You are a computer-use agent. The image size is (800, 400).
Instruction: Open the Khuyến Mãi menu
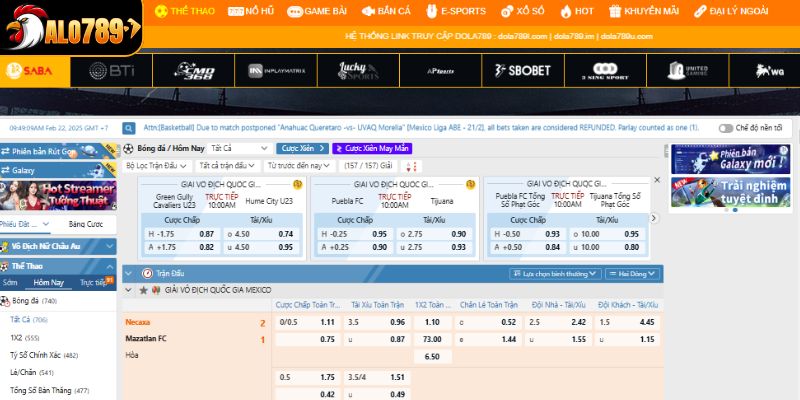[x=644, y=11]
